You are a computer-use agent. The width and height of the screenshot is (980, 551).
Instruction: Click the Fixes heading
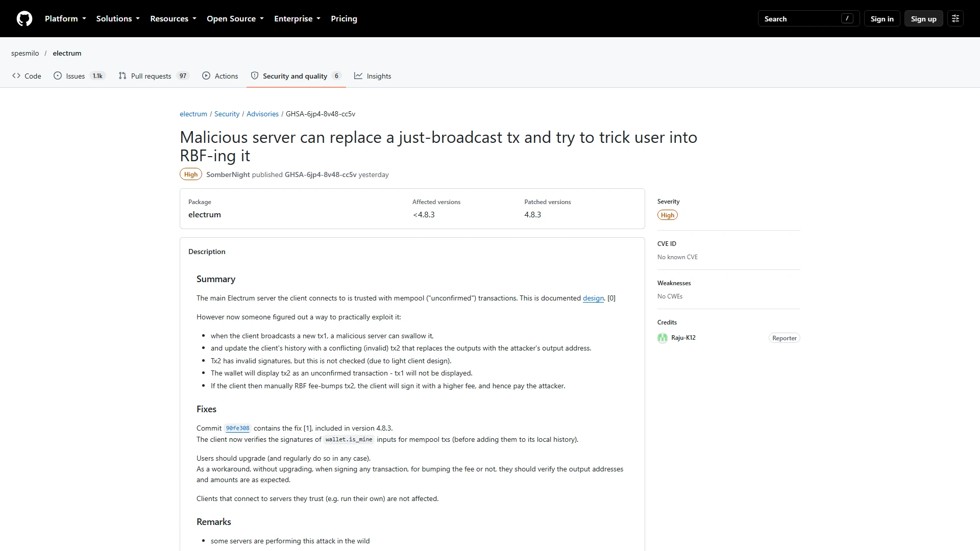pos(206,409)
